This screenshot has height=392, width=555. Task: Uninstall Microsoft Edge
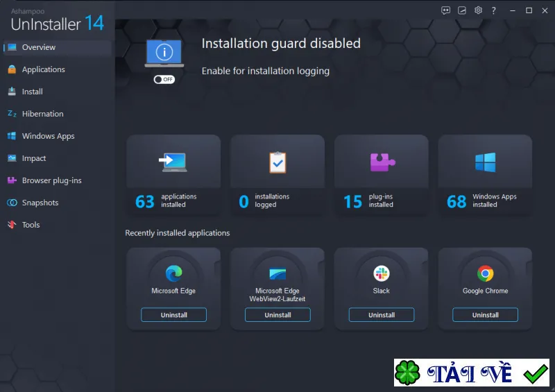(x=174, y=315)
